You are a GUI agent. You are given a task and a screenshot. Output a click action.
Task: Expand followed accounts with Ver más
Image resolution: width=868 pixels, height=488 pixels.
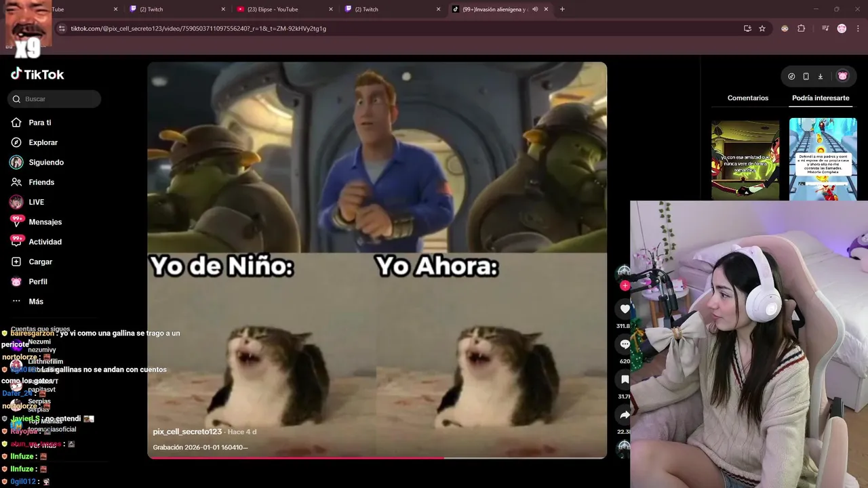[x=43, y=445]
